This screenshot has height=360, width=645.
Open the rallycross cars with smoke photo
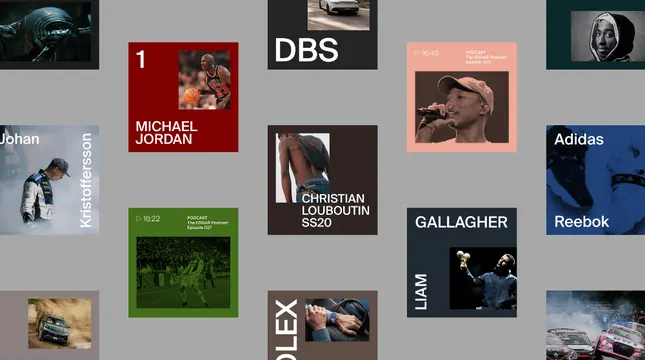(x=595, y=325)
